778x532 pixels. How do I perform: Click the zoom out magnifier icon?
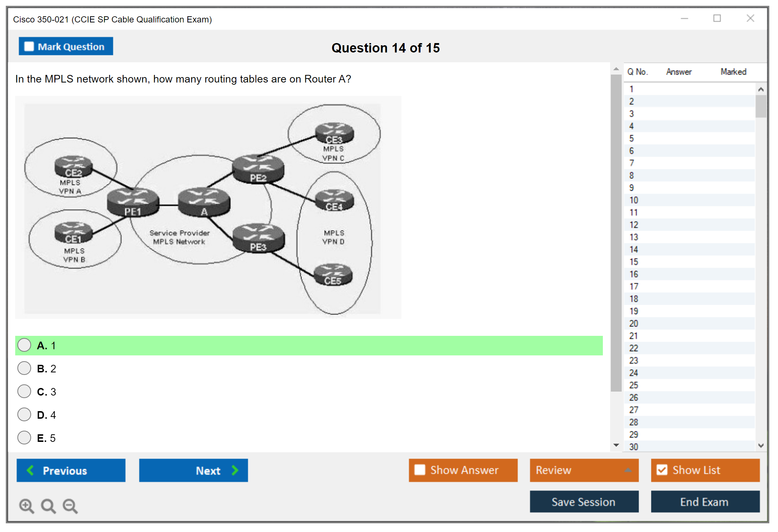coord(70,506)
